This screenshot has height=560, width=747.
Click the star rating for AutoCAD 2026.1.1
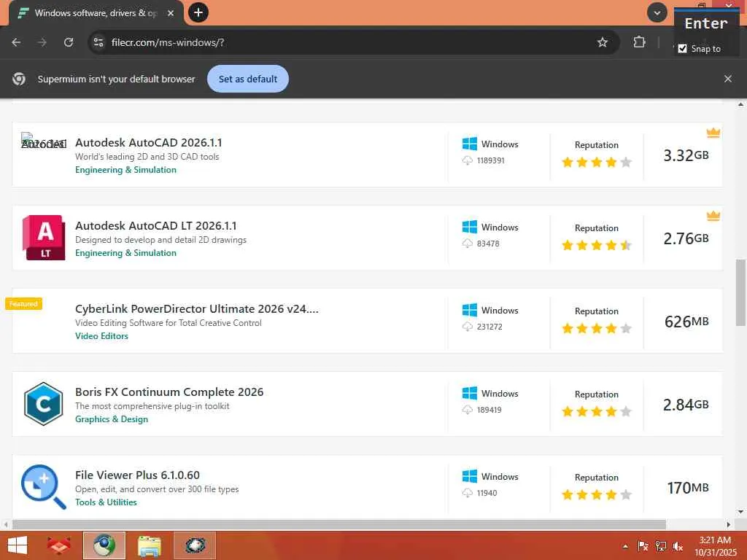point(597,163)
